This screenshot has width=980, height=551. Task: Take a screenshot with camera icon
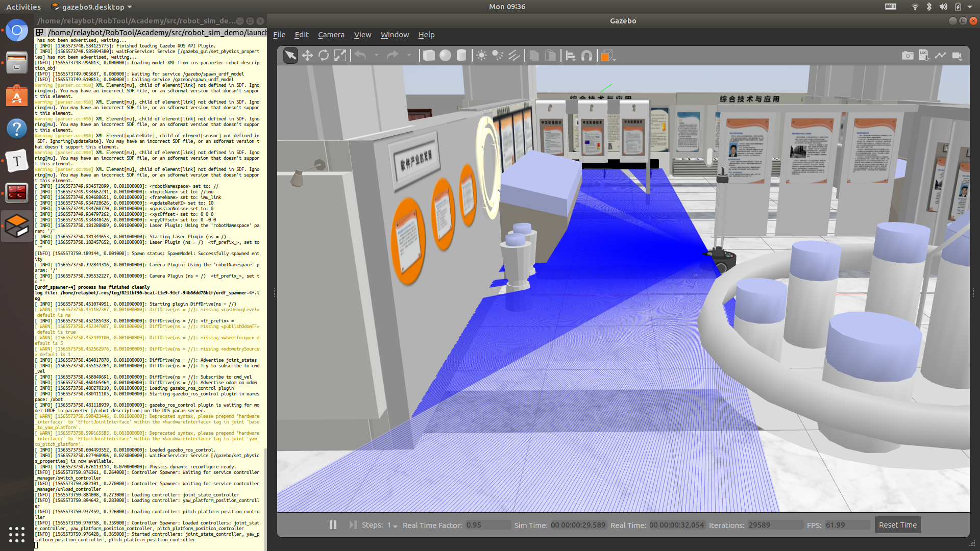click(x=908, y=56)
